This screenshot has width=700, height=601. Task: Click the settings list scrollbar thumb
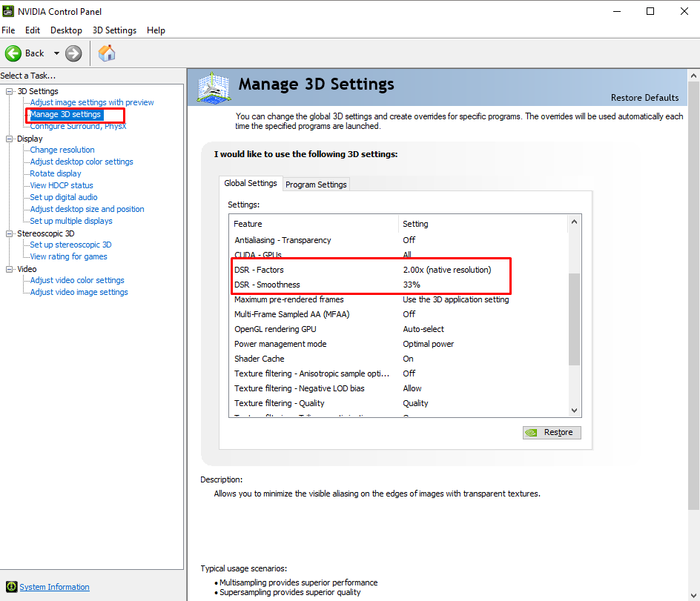(574, 319)
